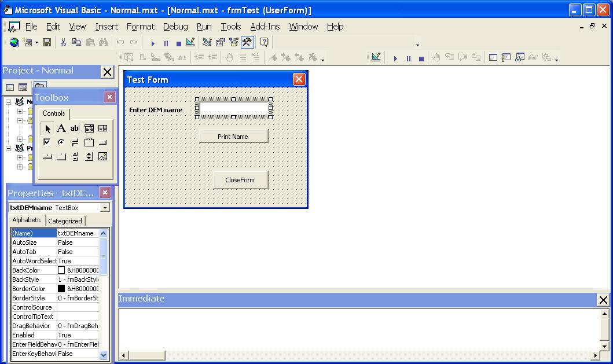Switch to the Categorized properties tab
Screen dimensions: 613x364
(65, 221)
